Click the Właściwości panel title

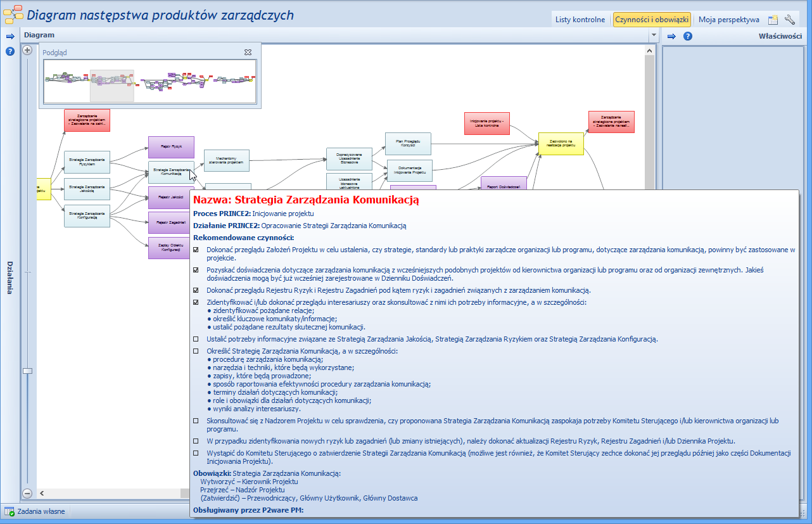coord(780,36)
